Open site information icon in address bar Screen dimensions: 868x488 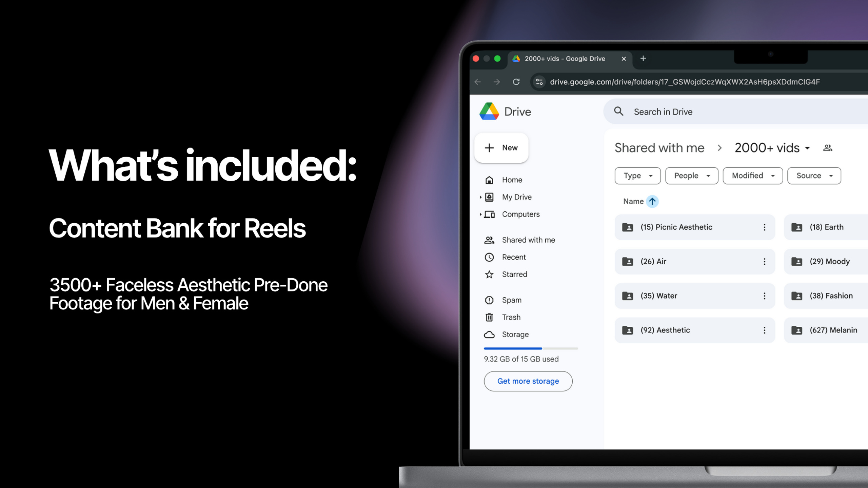pyautogui.click(x=539, y=82)
